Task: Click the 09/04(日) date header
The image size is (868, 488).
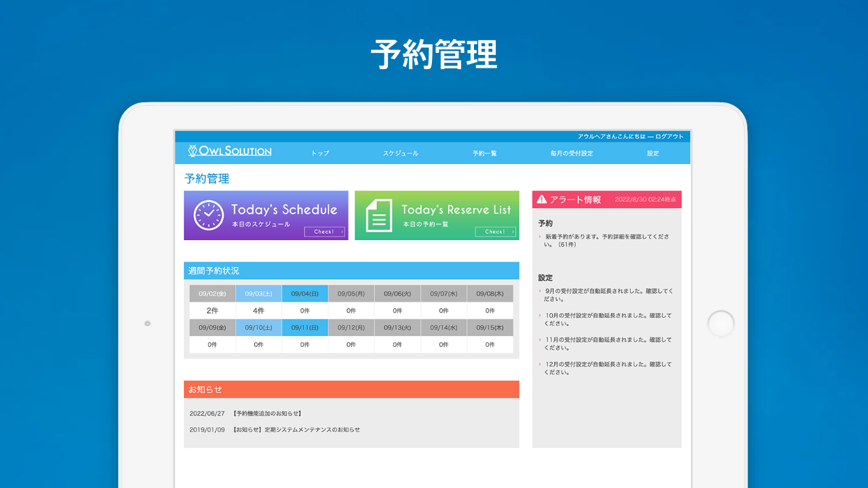Action: (304, 293)
